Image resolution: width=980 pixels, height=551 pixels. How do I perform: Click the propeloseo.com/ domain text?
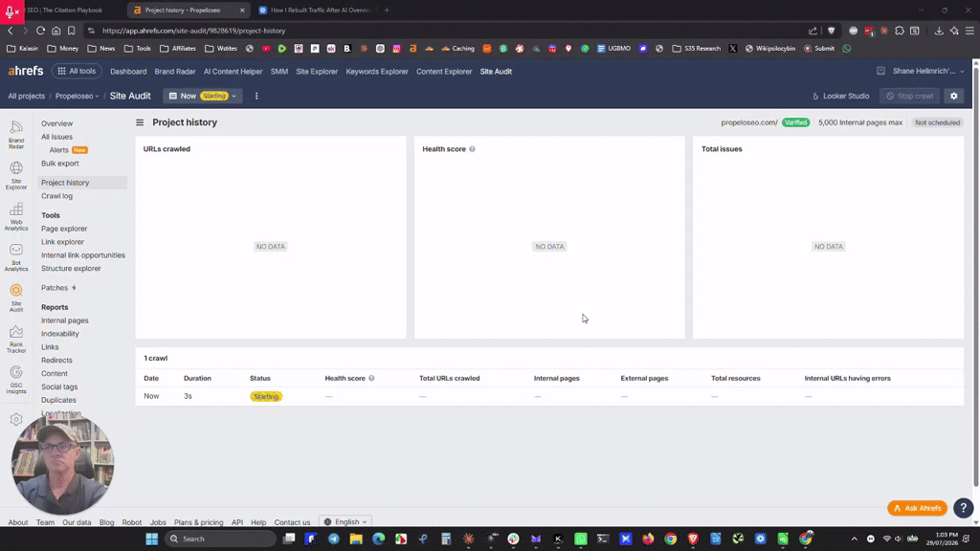click(748, 122)
